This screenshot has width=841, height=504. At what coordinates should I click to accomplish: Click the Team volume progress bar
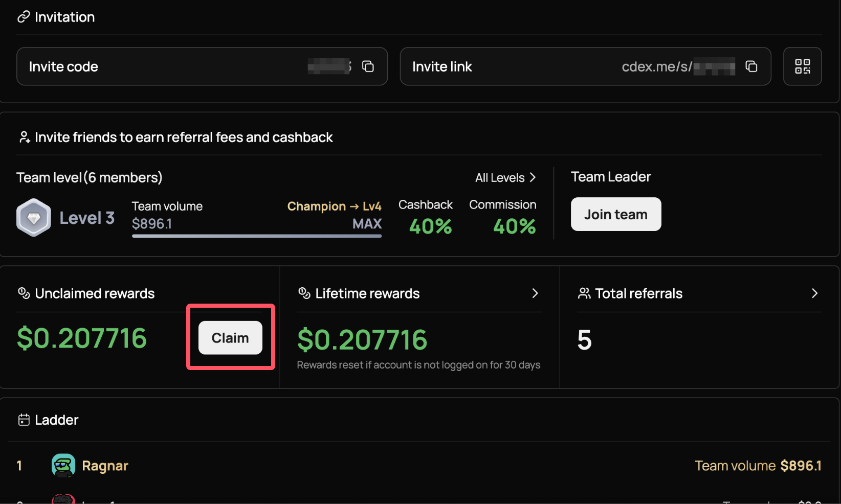(x=256, y=236)
